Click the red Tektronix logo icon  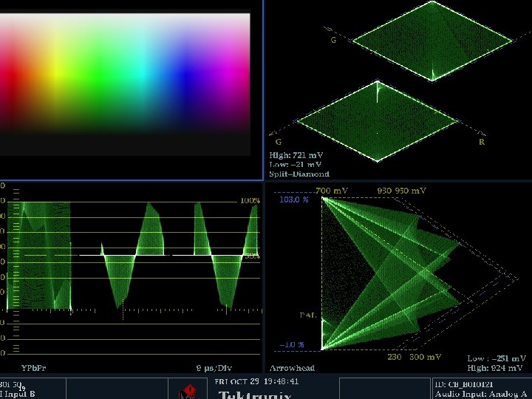click(188, 392)
